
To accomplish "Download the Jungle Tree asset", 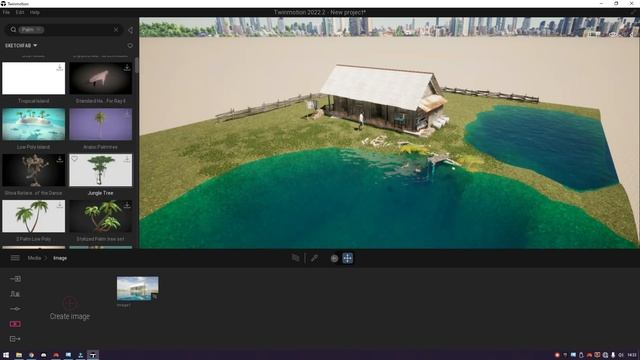I will (x=127, y=159).
